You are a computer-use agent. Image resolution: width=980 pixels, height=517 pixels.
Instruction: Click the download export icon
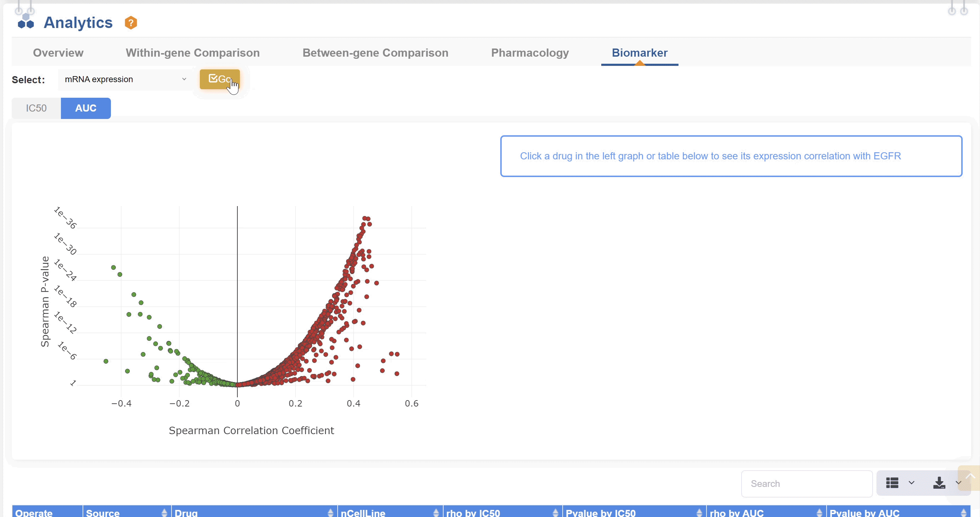(x=939, y=483)
